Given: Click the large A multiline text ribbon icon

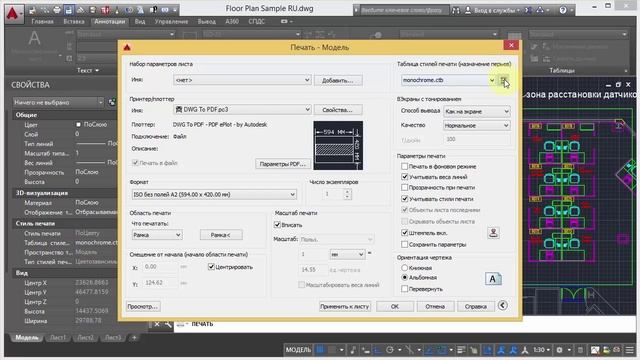Looking at the screenshot, I should click(x=34, y=38).
